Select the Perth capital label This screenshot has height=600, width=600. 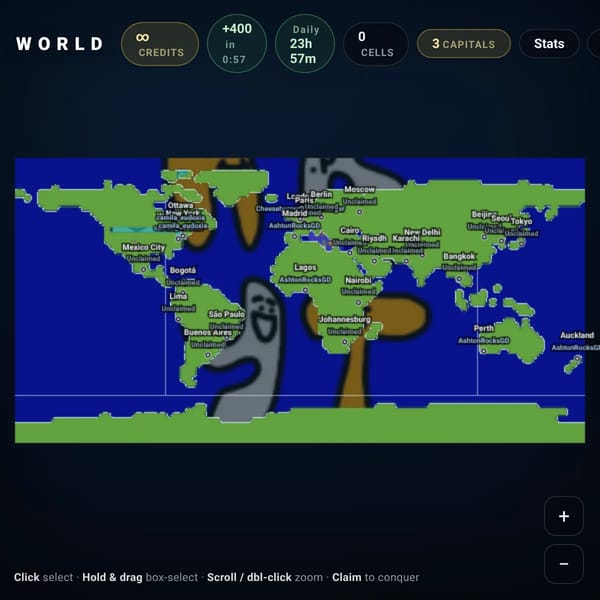click(x=483, y=328)
